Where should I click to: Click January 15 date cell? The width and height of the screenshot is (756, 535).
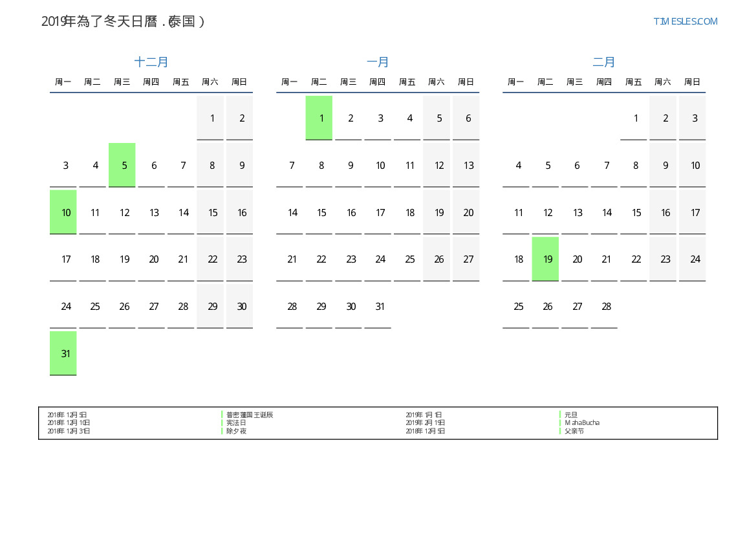[321, 212]
